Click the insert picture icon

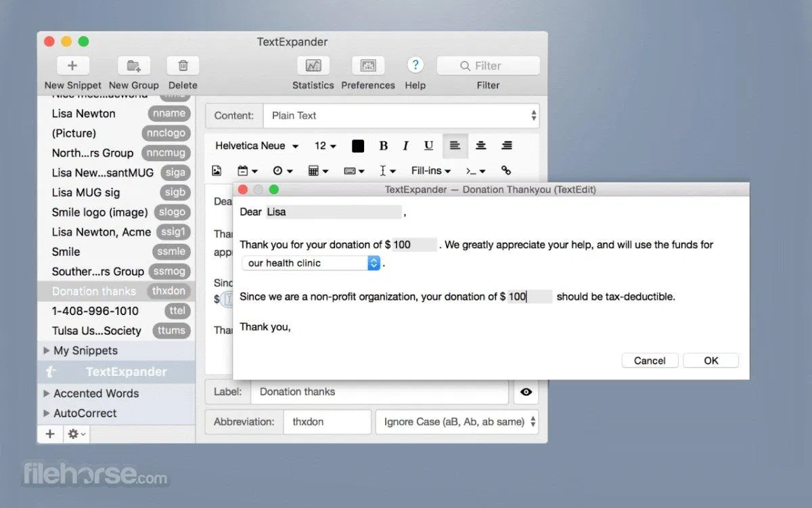click(217, 171)
